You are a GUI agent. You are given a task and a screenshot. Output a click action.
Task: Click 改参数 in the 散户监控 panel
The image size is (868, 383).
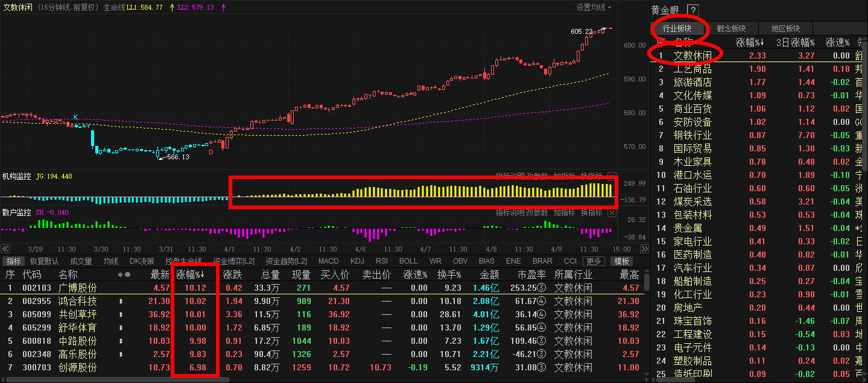[x=538, y=213]
